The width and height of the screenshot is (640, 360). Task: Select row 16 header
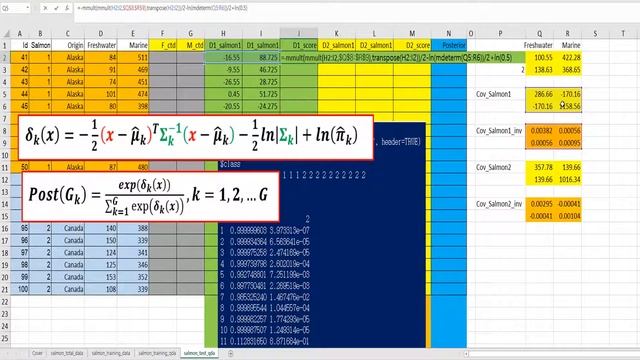point(5,228)
